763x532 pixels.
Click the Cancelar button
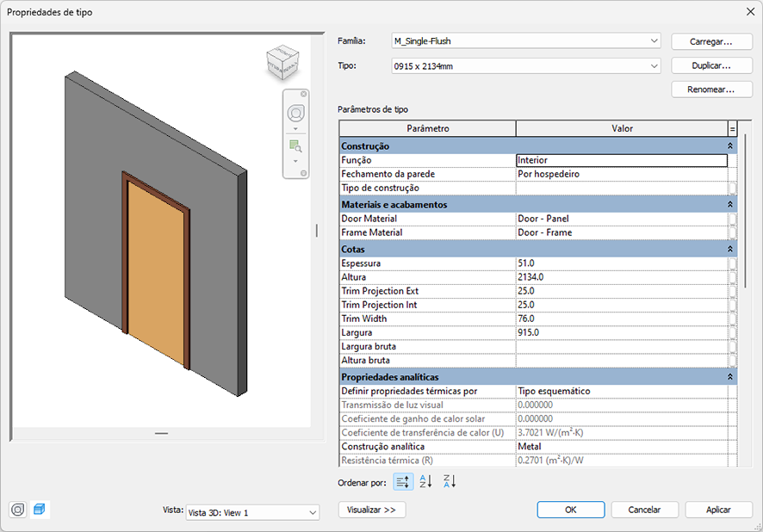pyautogui.click(x=644, y=510)
